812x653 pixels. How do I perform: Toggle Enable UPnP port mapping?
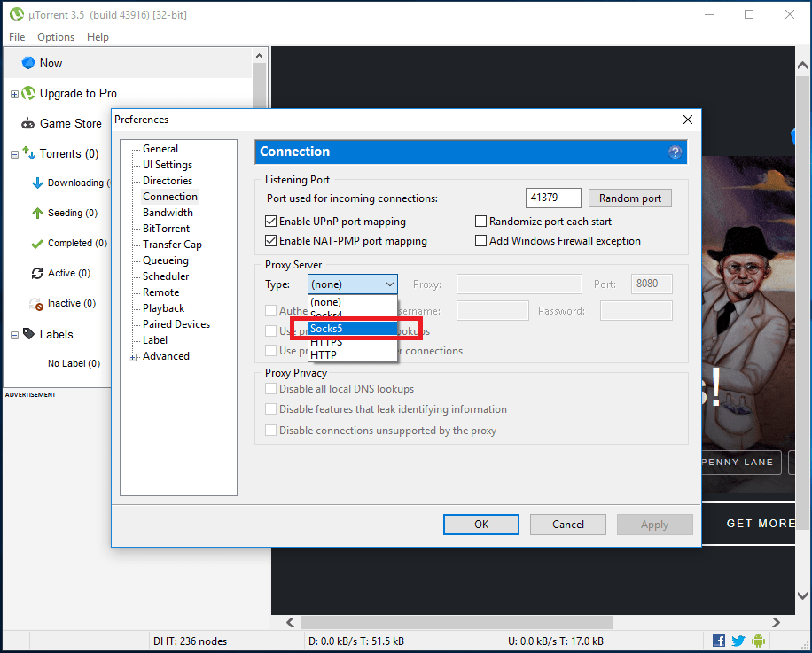271,222
